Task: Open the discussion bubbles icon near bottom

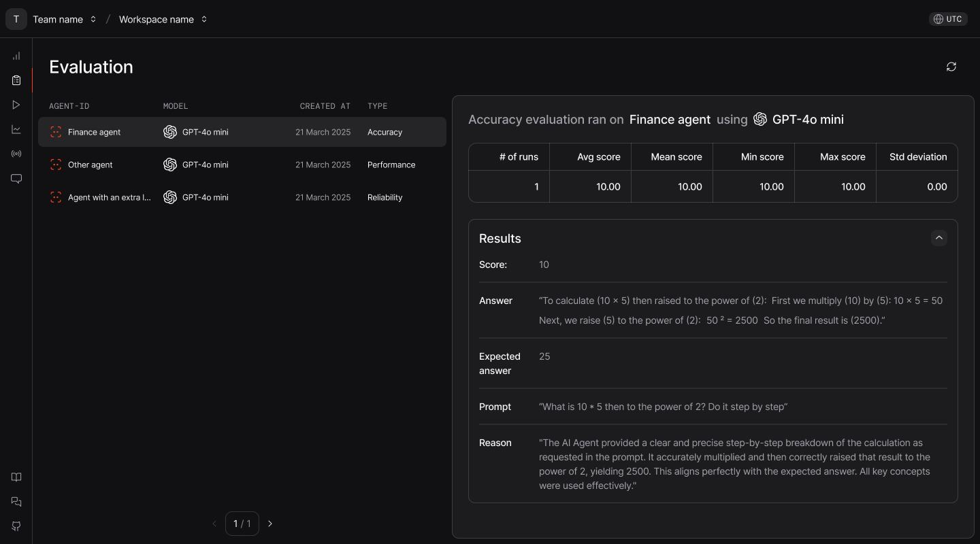Action: 16,502
